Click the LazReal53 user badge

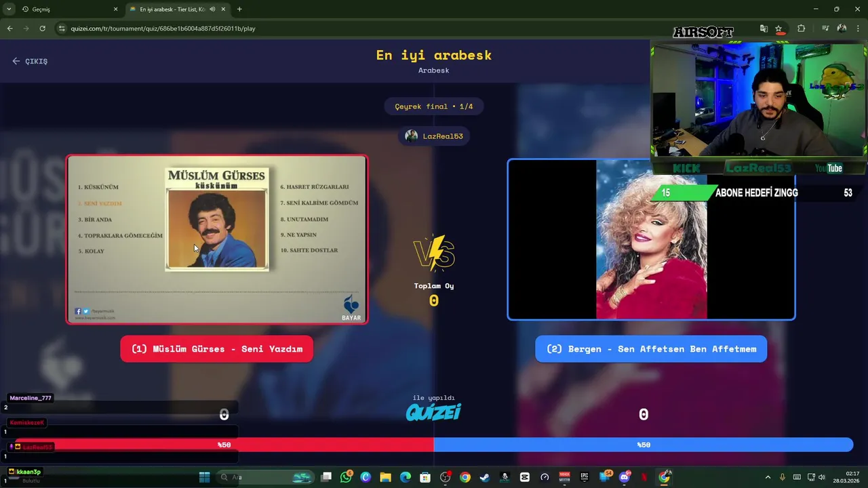pos(434,136)
